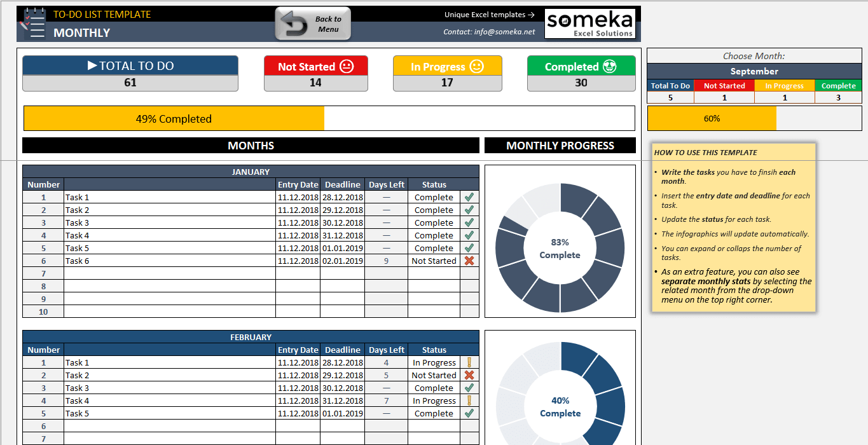Click January Task 6 red cross icon
Image resolution: width=868 pixels, height=445 pixels.
[x=469, y=261]
